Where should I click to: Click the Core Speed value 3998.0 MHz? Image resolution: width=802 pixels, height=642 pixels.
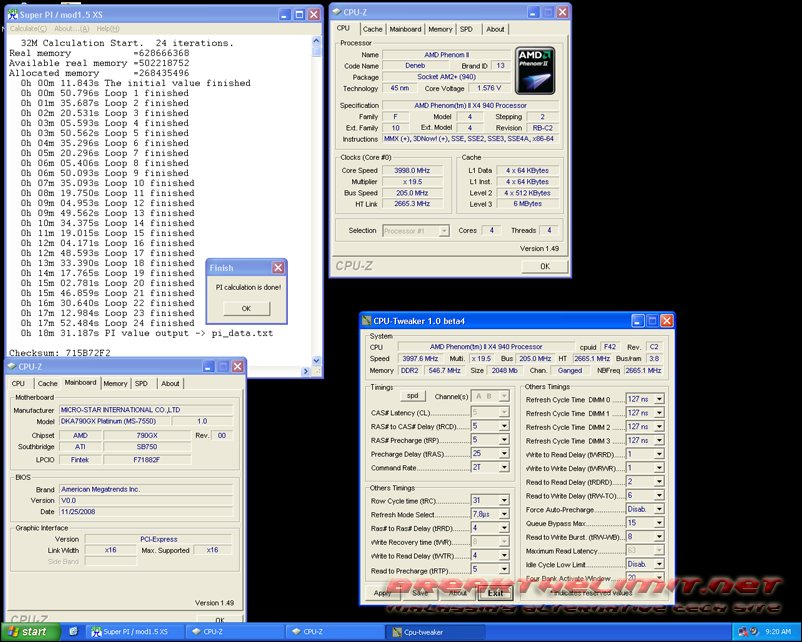(x=412, y=170)
